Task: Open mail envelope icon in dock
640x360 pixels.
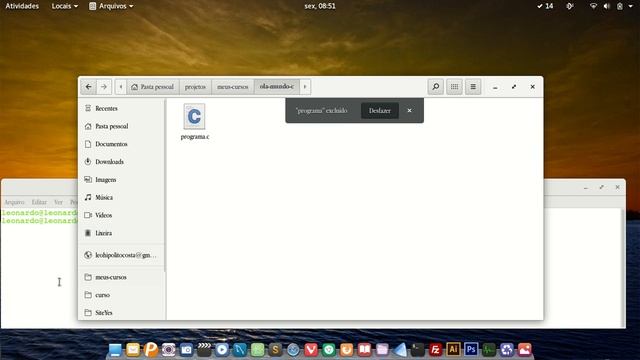Action: coord(133,349)
